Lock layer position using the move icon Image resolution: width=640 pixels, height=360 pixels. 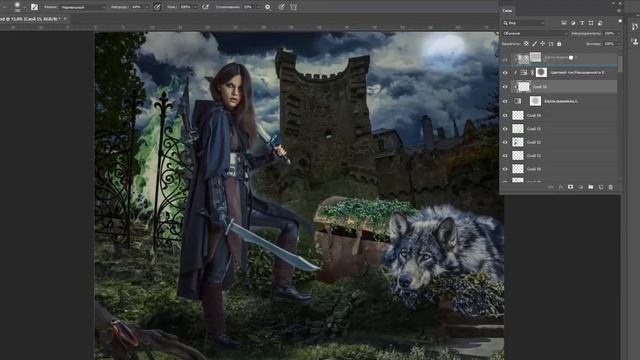[x=542, y=44]
